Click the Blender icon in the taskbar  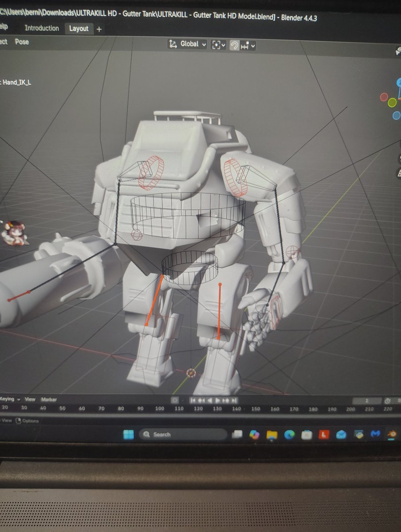point(391,434)
